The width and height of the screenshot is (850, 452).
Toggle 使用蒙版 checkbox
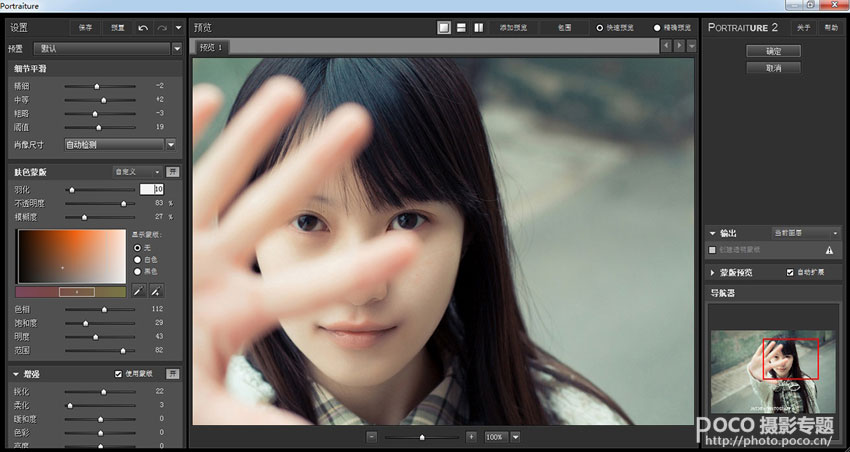click(119, 374)
